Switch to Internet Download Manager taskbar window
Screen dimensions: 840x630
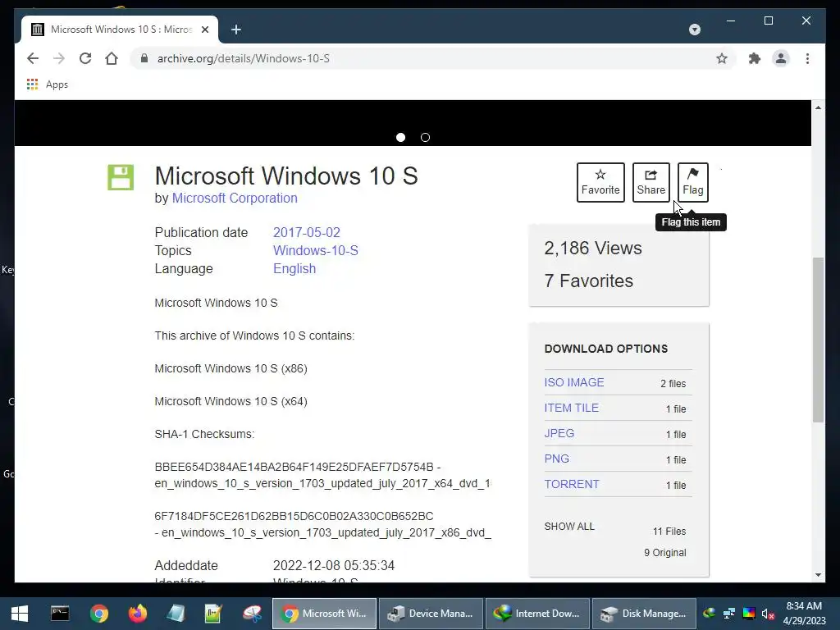pos(537,614)
